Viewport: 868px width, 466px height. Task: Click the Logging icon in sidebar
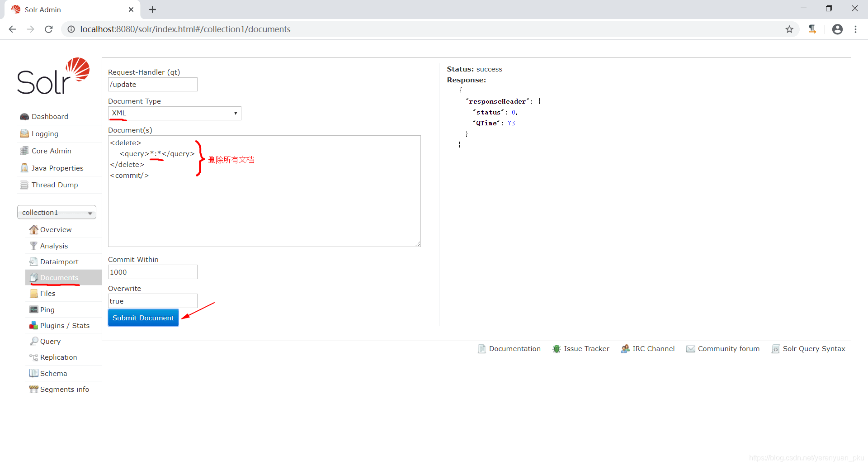click(24, 133)
